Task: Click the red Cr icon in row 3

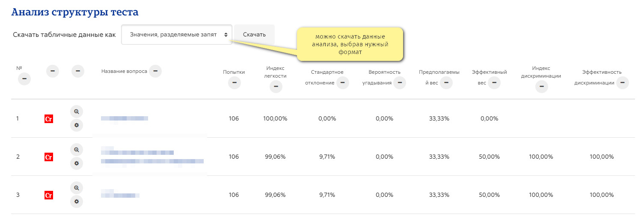Action: point(49,195)
